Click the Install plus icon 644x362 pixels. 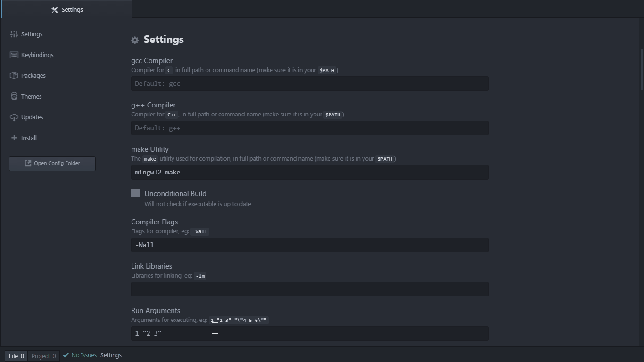14,138
